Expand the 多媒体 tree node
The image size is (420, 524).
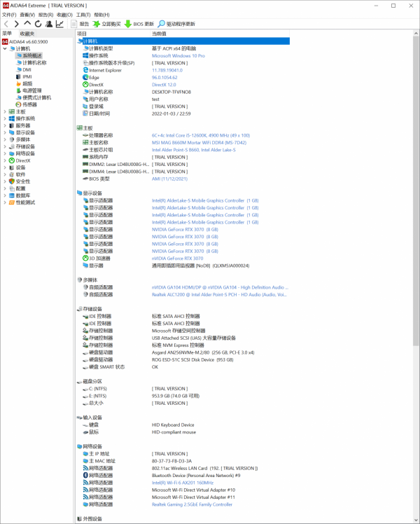pyautogui.click(x=5, y=139)
